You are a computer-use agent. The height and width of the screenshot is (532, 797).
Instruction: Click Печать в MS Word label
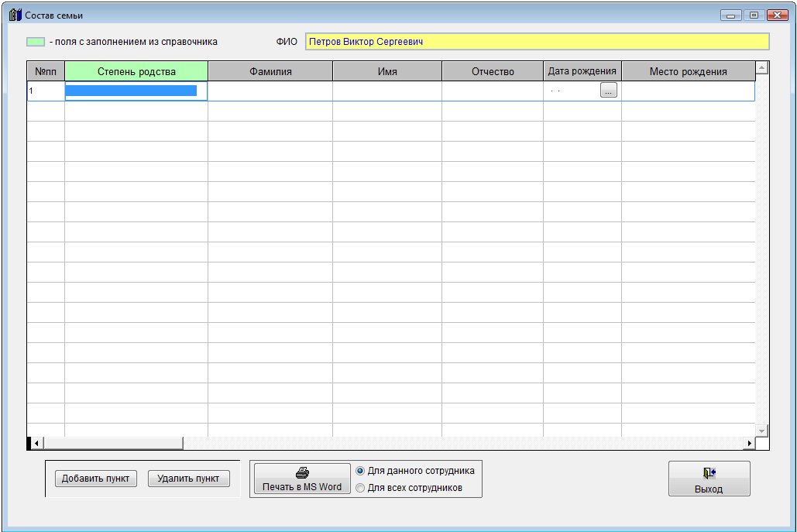click(x=302, y=487)
